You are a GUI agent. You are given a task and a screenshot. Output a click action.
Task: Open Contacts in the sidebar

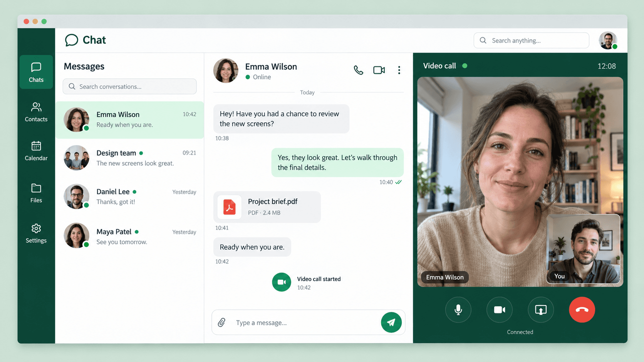36,112
